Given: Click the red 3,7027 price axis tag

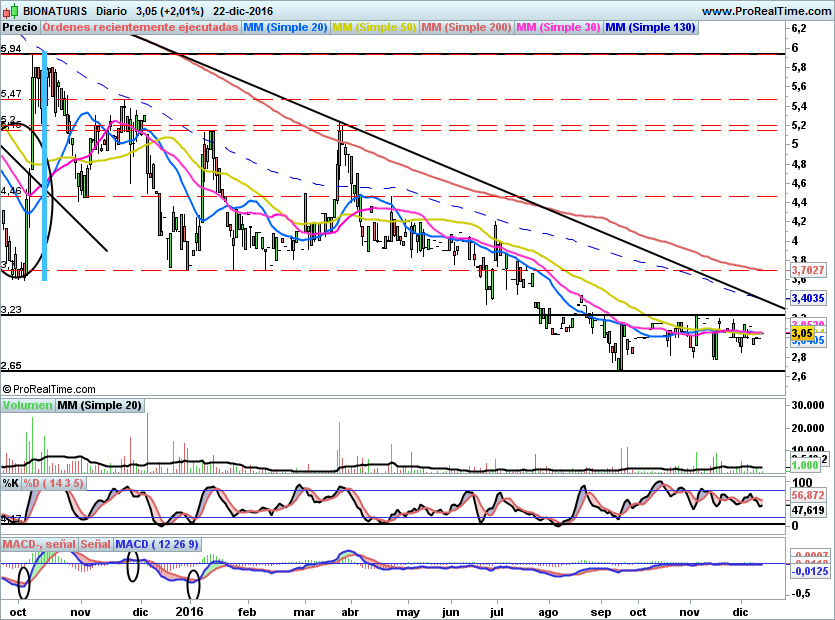Looking at the screenshot, I should tap(807, 270).
